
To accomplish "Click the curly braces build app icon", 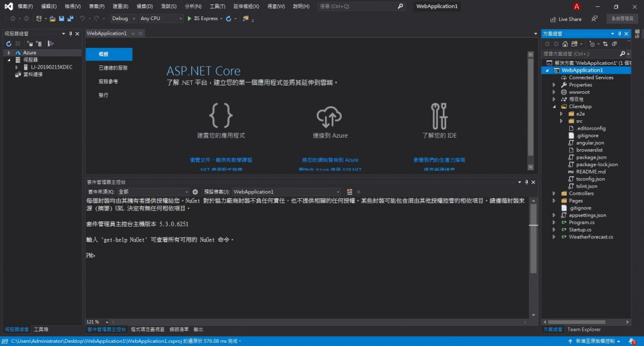I will tap(221, 116).
